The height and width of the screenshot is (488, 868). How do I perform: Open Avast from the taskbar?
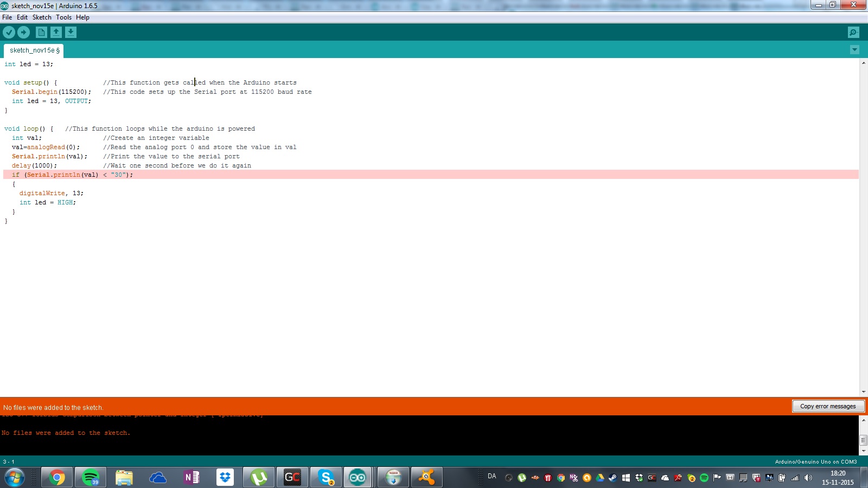[426, 478]
